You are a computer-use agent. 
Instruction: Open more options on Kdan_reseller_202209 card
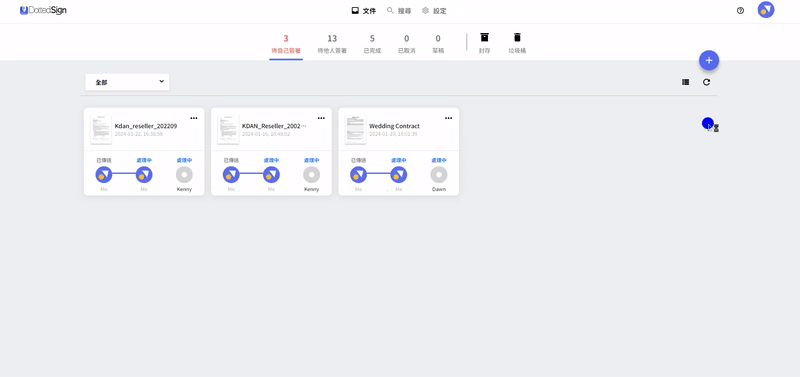click(194, 118)
